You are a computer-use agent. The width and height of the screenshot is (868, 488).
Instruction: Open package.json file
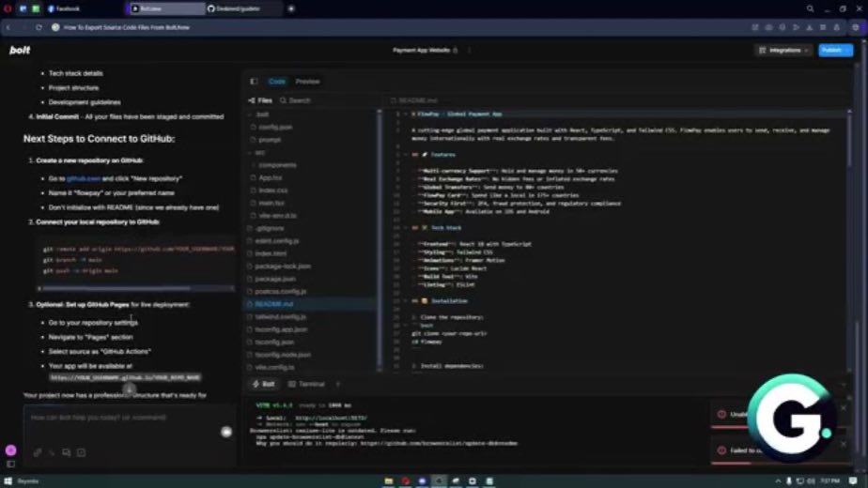(275, 280)
